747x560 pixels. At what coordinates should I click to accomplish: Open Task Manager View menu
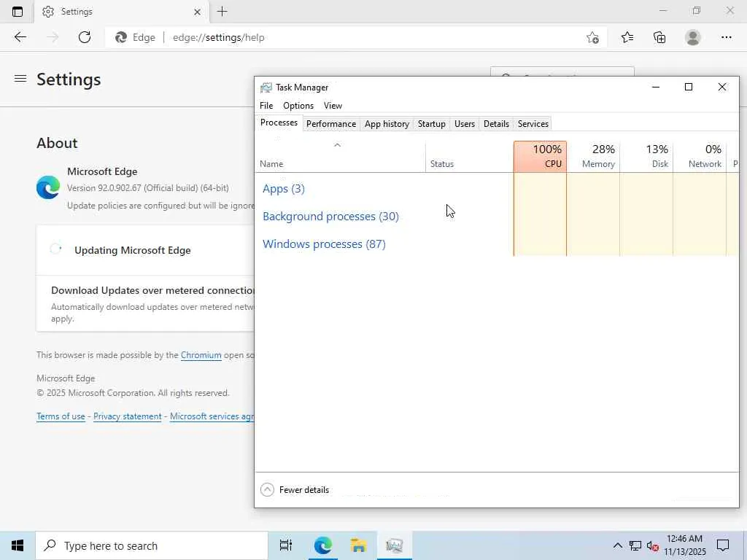click(x=333, y=106)
